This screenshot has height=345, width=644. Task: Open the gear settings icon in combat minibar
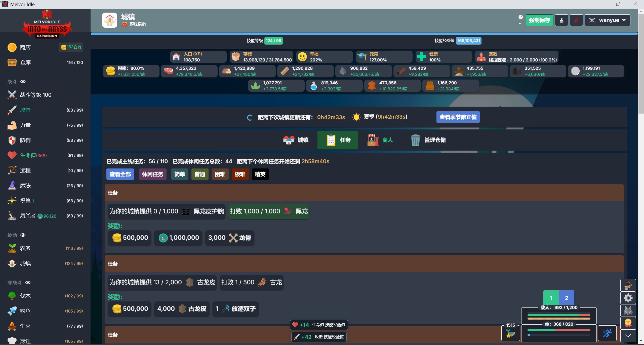pyautogui.click(x=628, y=298)
